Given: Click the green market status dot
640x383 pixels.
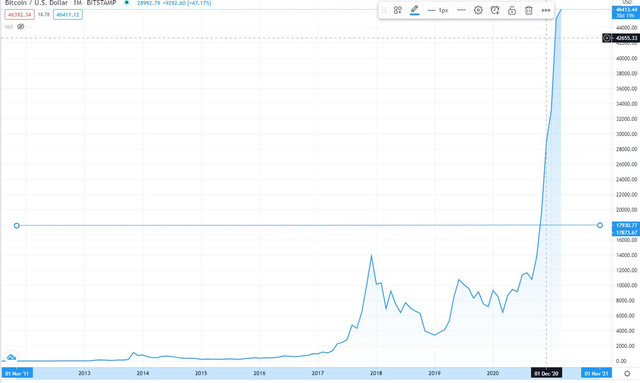Looking at the screenshot, I should (x=127, y=2).
